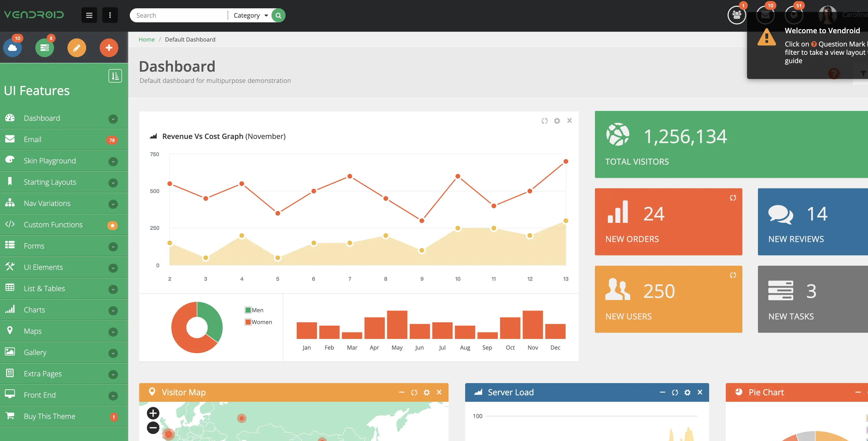
Task: Click the user avatar thumbnail
Action: (828, 15)
